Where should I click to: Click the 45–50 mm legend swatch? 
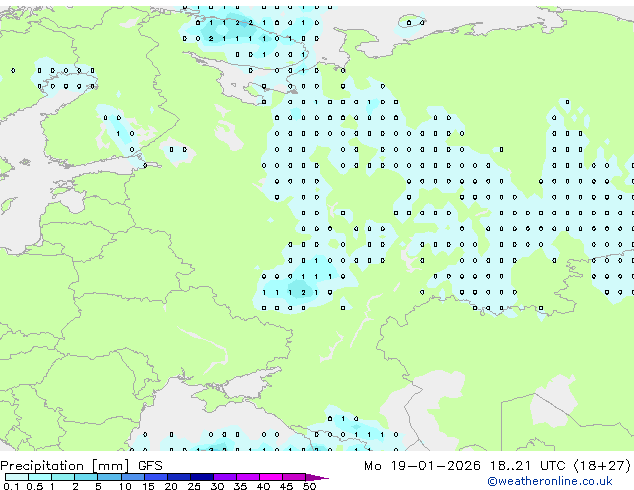tap(294, 477)
